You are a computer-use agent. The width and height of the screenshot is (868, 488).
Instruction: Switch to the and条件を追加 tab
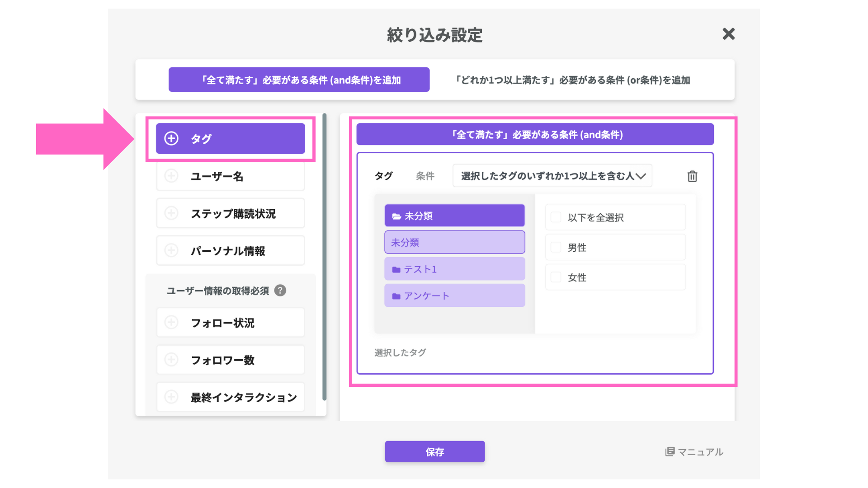tap(299, 80)
